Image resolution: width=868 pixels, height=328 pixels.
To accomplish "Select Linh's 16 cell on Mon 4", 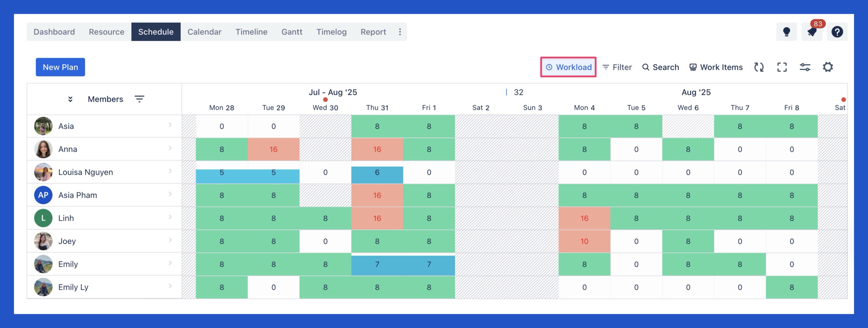I will coord(584,218).
